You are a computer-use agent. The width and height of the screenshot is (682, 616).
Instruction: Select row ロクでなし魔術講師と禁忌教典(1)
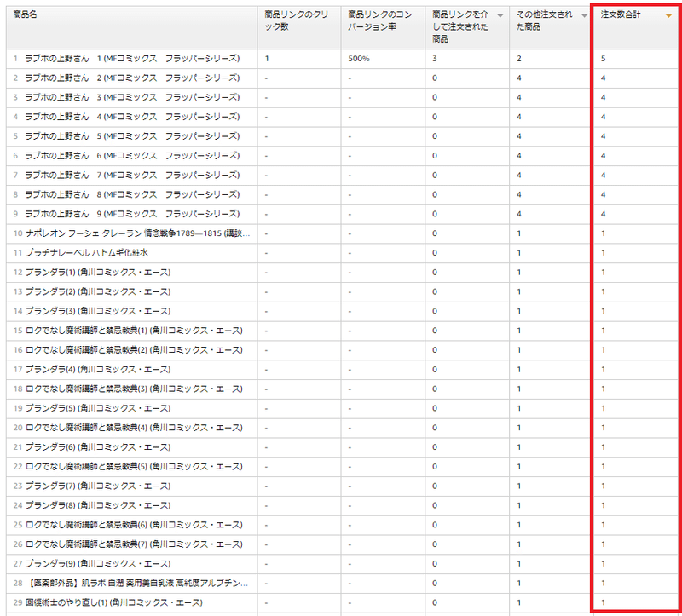(342, 331)
